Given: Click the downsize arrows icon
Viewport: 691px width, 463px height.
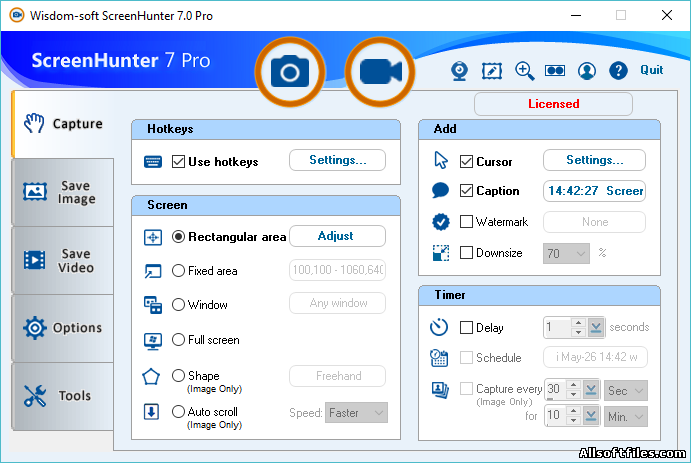Looking at the screenshot, I should [x=441, y=253].
